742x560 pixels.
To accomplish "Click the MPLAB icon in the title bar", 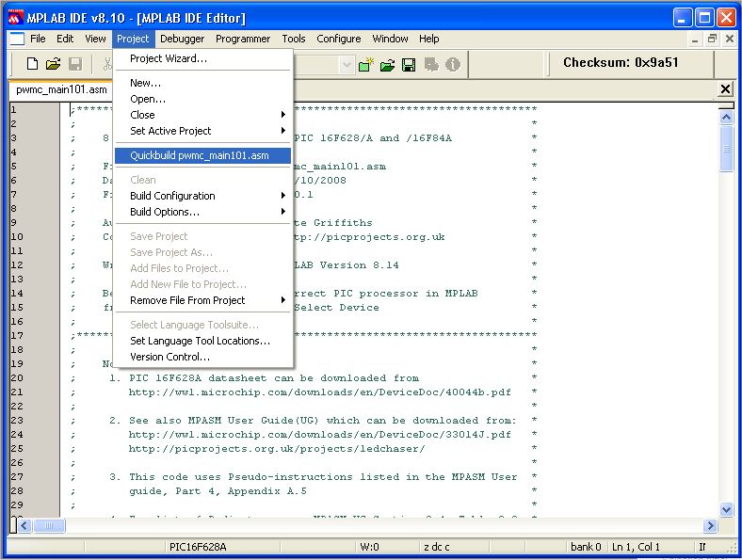I will [x=14, y=17].
